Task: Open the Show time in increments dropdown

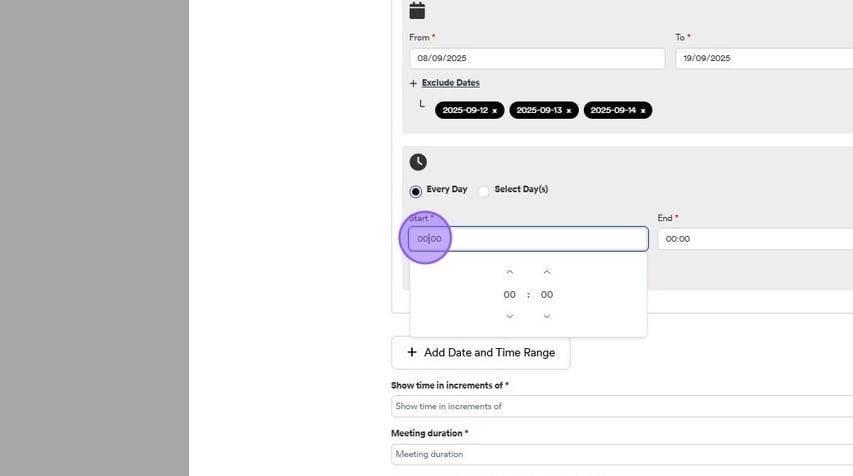Action: coord(620,406)
